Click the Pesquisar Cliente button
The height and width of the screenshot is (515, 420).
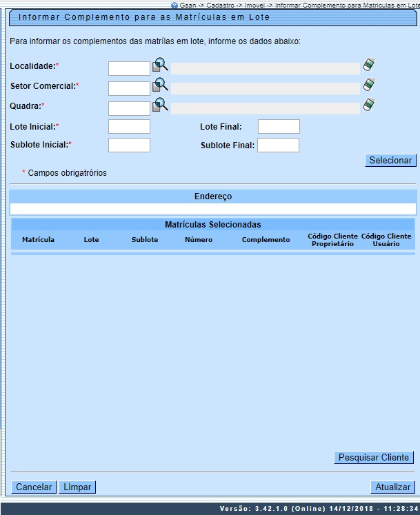coord(374,458)
